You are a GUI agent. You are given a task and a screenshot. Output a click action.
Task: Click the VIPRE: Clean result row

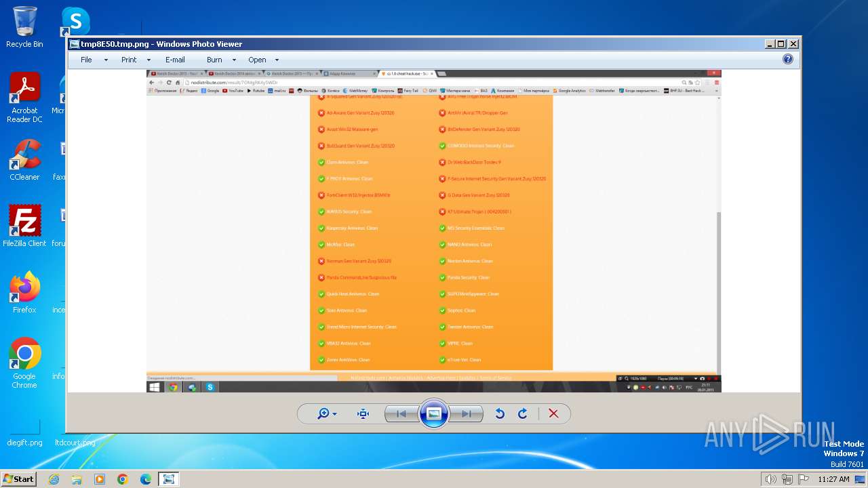click(x=456, y=344)
